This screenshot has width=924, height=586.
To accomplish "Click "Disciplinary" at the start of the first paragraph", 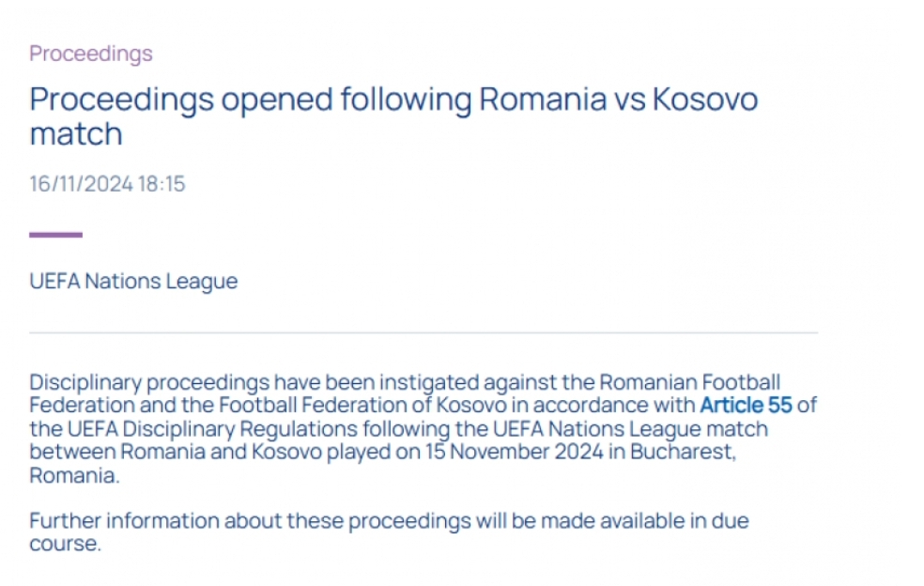I will [85, 383].
